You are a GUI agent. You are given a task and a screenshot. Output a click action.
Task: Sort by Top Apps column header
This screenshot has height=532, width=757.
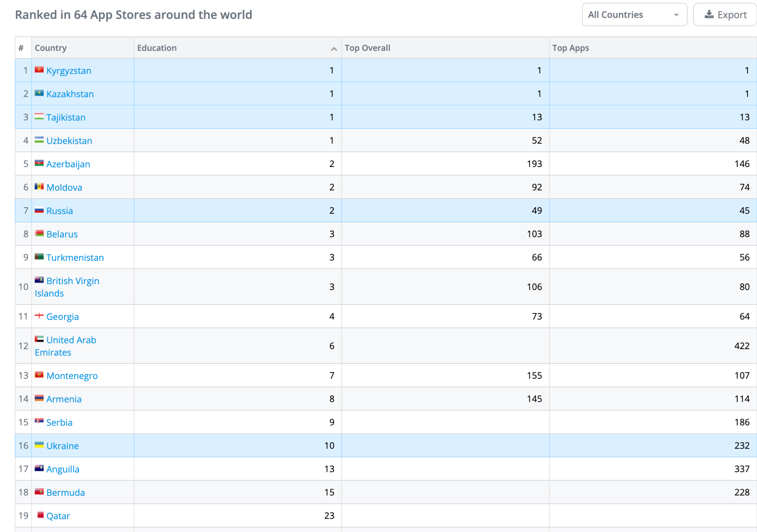point(570,48)
